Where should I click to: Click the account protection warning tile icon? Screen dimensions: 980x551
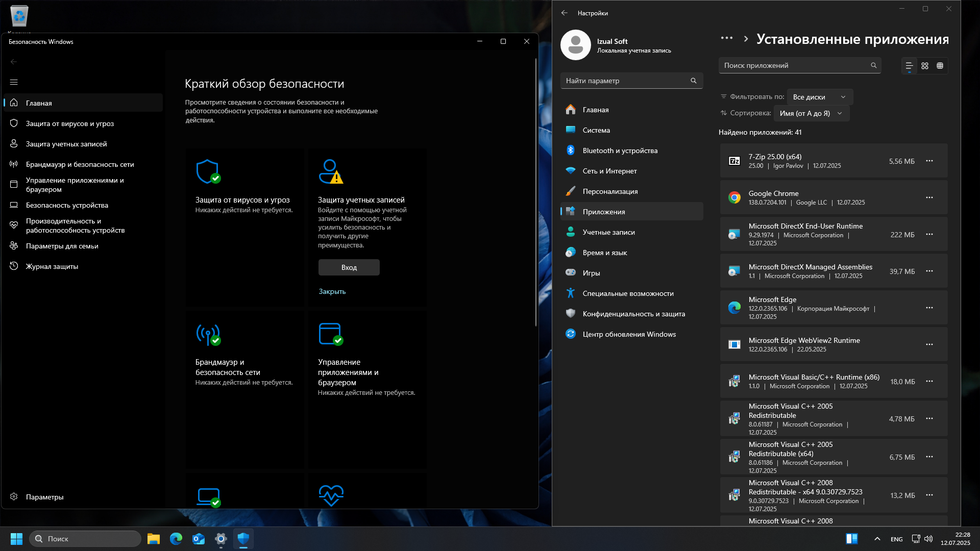coord(331,171)
